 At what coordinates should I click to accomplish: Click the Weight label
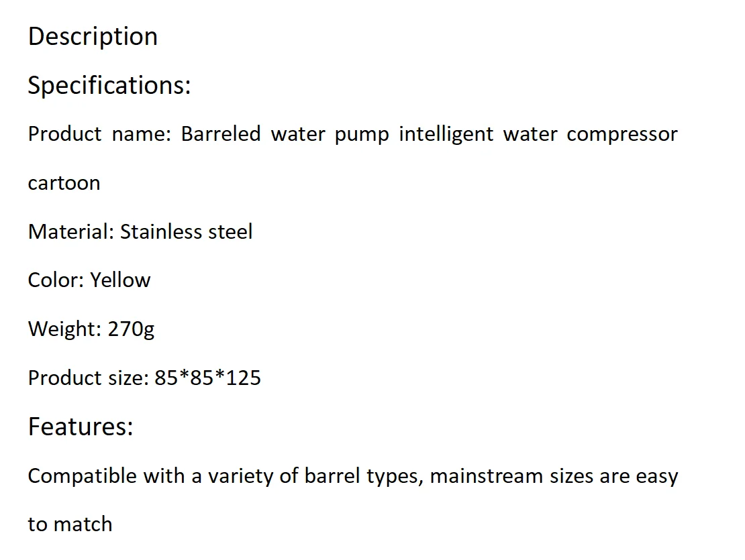coord(64,330)
